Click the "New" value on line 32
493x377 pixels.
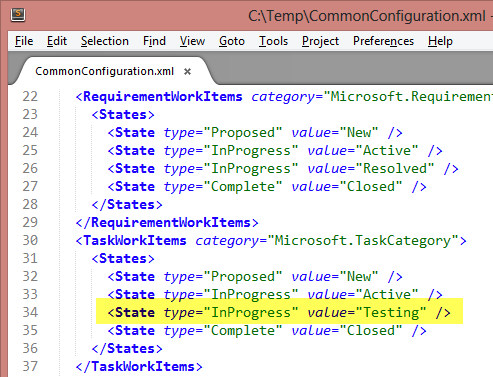click(359, 277)
